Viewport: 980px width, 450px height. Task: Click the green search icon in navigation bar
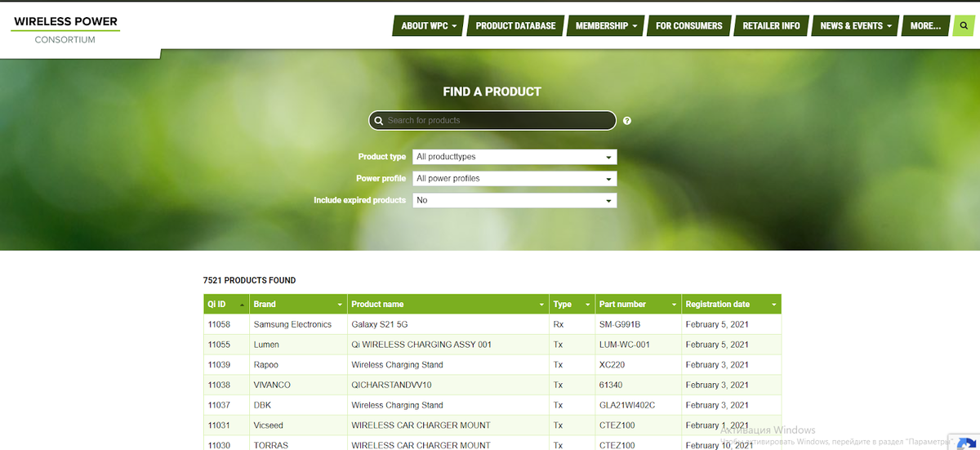[x=963, y=25]
